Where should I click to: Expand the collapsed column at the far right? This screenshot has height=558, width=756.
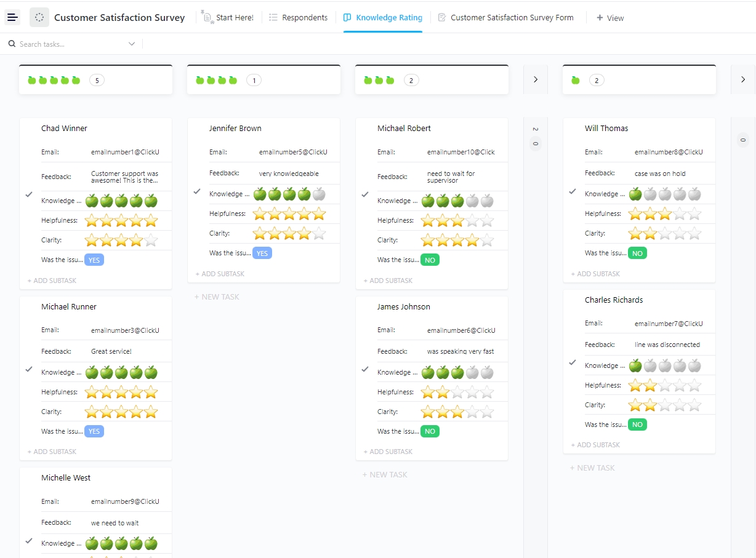point(742,79)
